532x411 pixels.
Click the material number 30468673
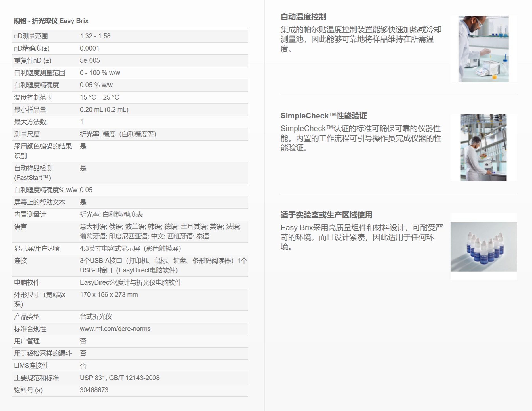tap(94, 390)
